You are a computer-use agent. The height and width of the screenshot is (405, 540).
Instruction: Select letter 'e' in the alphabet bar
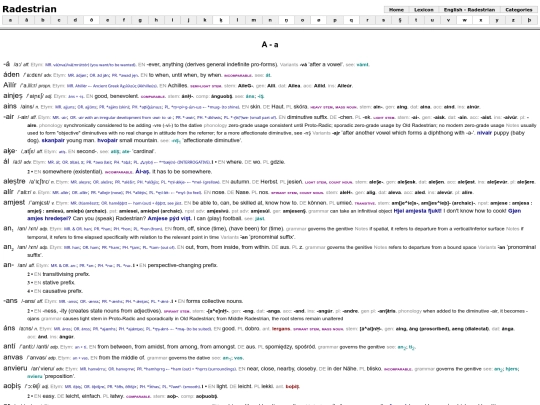tap(107, 20)
